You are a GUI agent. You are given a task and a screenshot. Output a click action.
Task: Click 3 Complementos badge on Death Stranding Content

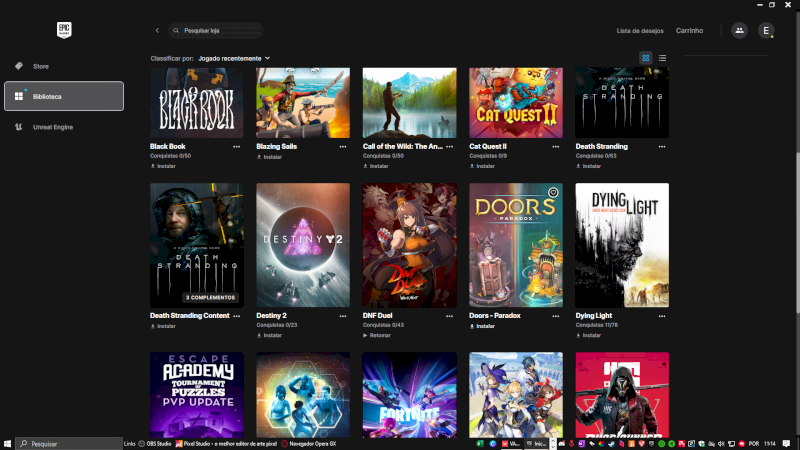(211, 297)
